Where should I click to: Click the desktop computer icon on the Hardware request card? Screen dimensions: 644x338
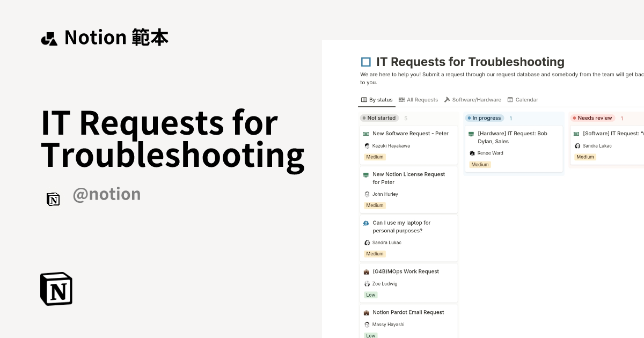click(x=472, y=134)
